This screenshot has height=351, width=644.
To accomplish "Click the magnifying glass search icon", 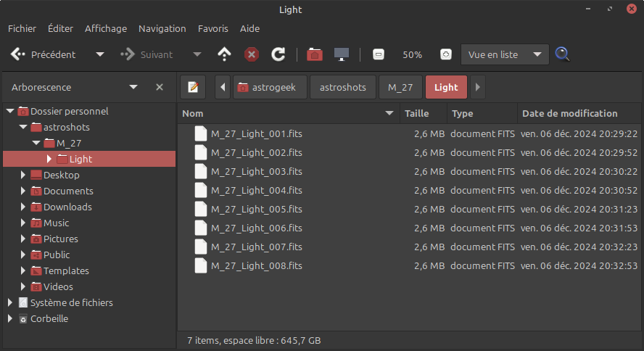I will (x=562, y=54).
